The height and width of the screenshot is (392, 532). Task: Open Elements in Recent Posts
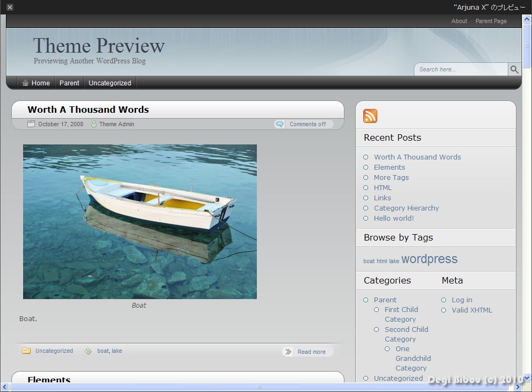pos(390,167)
